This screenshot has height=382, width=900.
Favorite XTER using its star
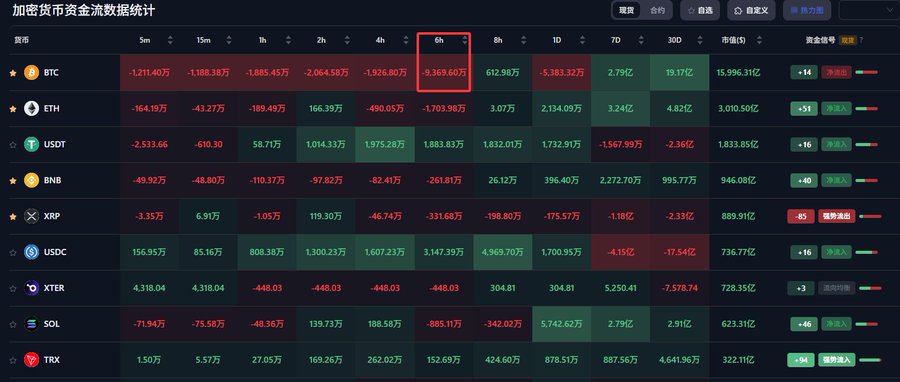(13, 289)
